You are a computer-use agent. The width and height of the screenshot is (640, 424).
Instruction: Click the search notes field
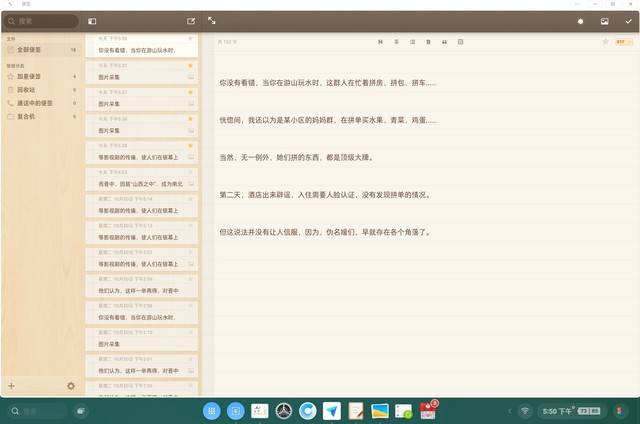tap(42, 20)
